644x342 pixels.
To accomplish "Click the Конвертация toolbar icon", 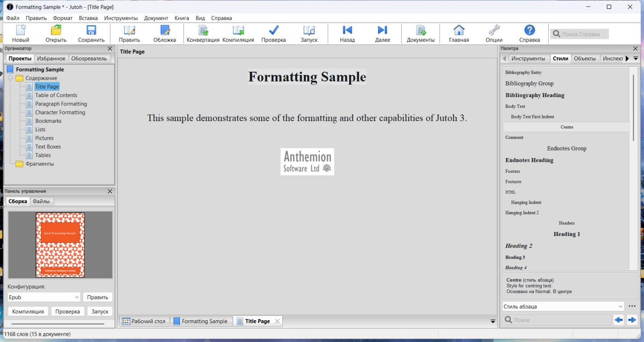I will click(203, 30).
